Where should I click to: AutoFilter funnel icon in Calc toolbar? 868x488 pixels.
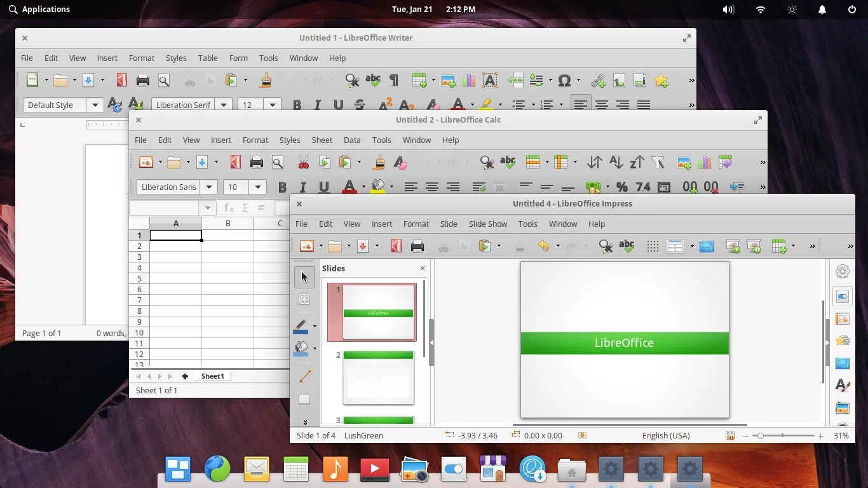(658, 162)
